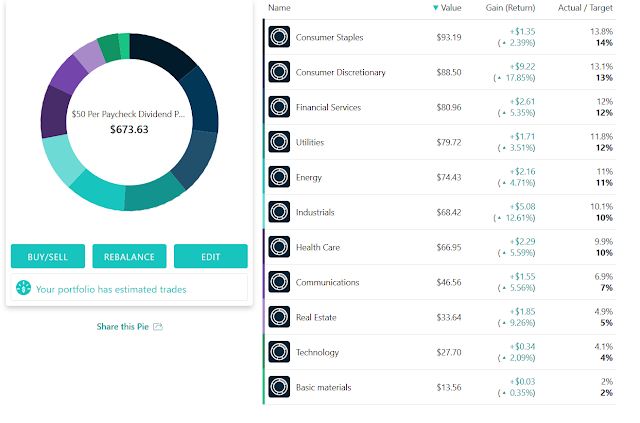Open the Financial Services slice icon
The image size is (640, 423).
tap(279, 107)
